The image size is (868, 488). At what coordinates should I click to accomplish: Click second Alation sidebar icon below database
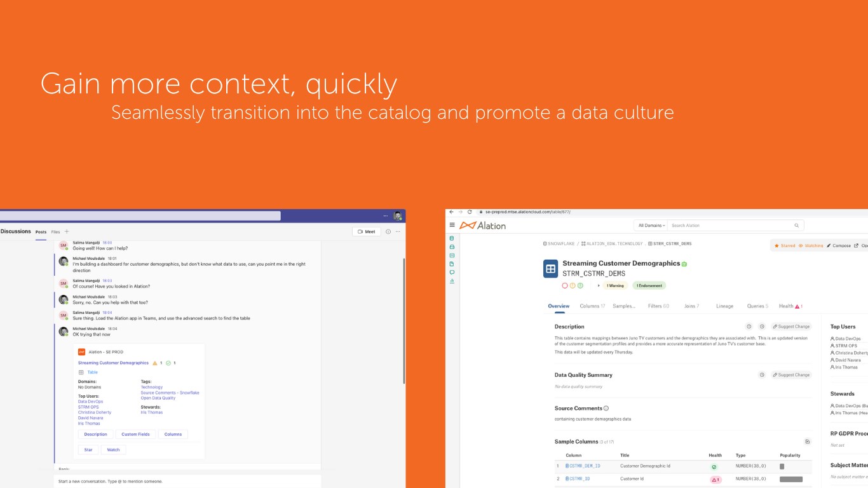point(452,247)
